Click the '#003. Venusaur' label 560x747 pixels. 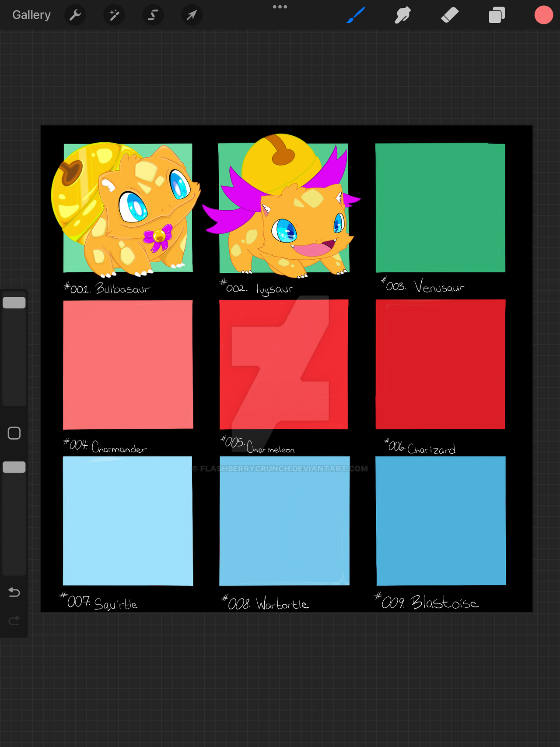point(423,285)
